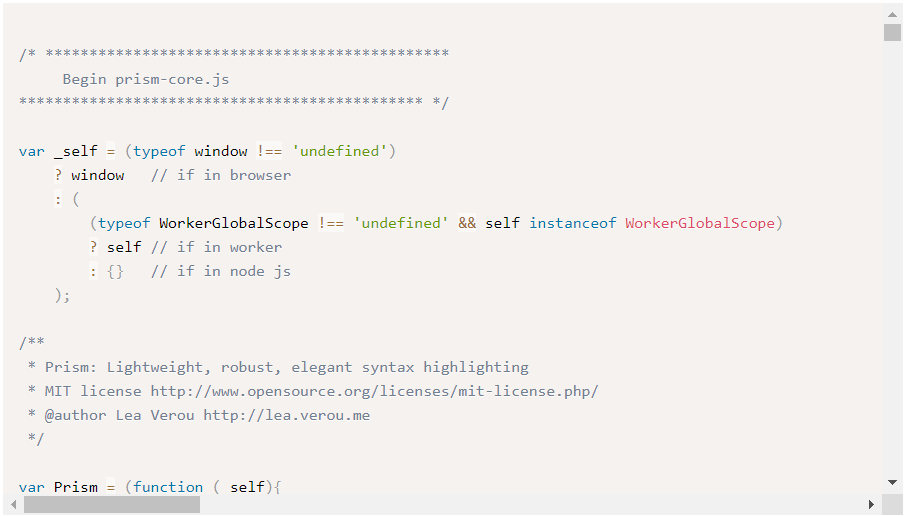
Task: Click the horizontal scrollbar track right of thumb
Action: (531, 504)
